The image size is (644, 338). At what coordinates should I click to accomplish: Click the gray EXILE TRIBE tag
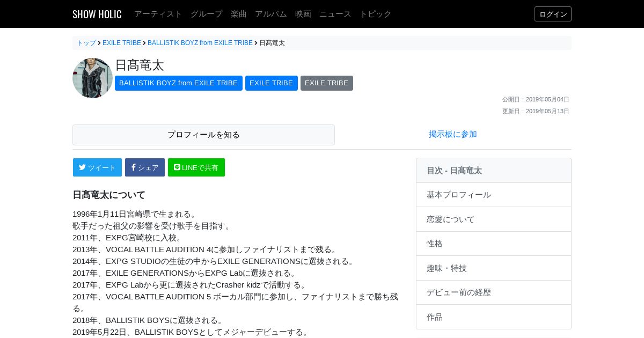(x=327, y=83)
